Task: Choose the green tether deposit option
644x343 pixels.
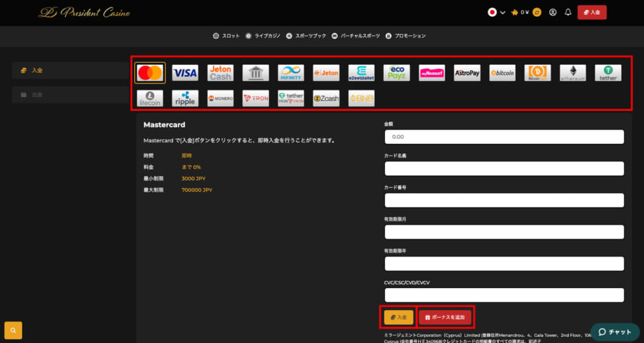Action: pos(608,73)
